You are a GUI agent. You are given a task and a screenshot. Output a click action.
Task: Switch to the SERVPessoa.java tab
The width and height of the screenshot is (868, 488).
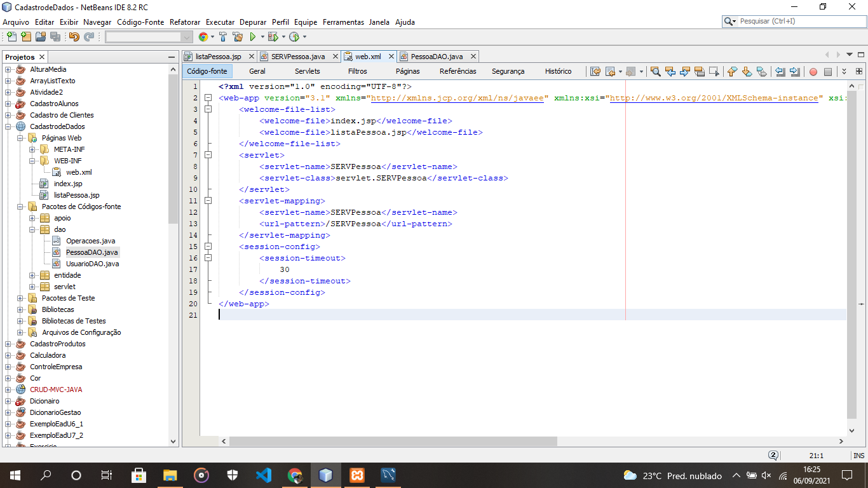[297, 57]
